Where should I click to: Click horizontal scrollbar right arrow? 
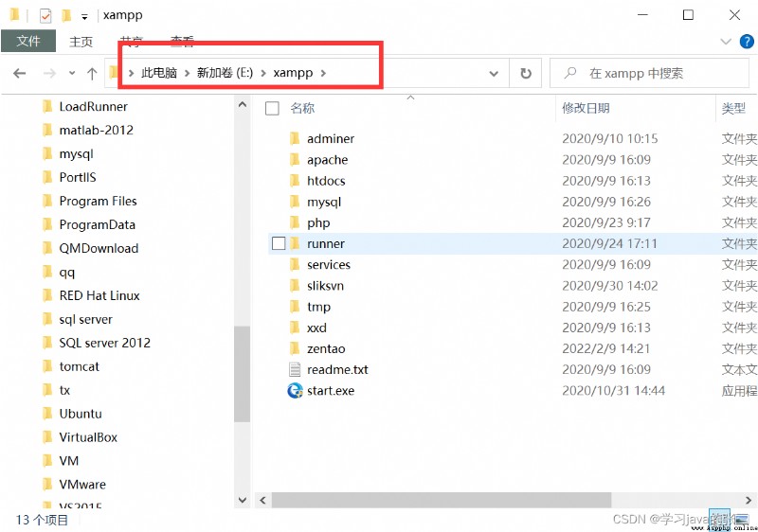(x=749, y=500)
